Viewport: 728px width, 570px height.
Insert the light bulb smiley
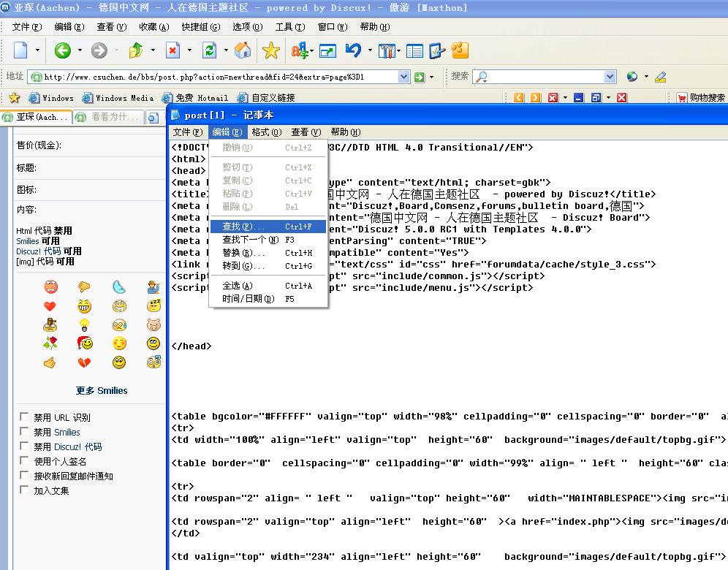coord(85,324)
